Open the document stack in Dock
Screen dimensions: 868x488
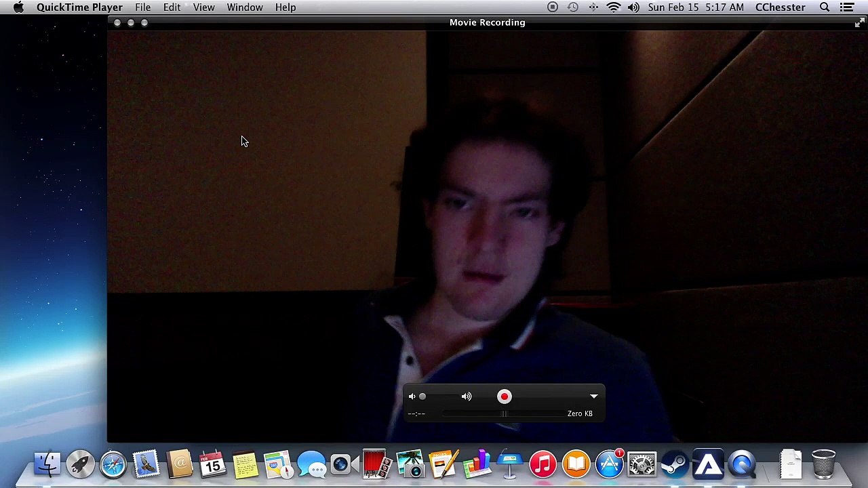[791, 465]
